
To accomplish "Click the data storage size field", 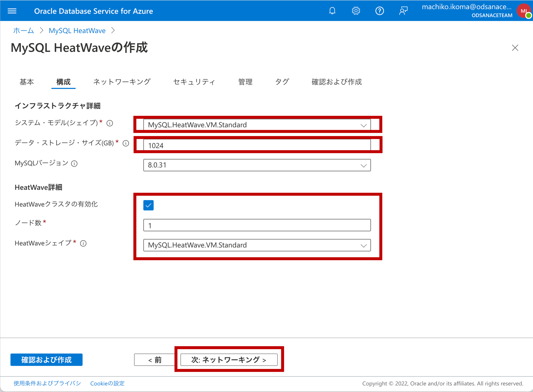I will 257,145.
